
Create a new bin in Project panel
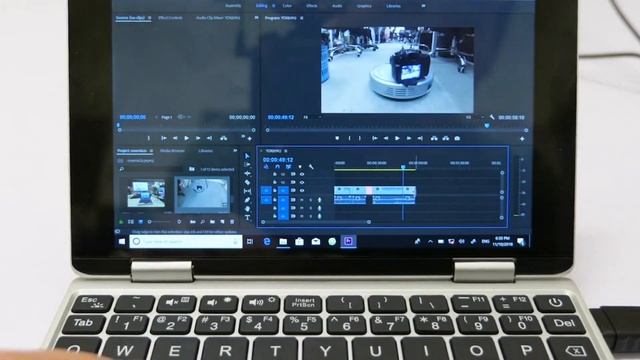(212, 222)
